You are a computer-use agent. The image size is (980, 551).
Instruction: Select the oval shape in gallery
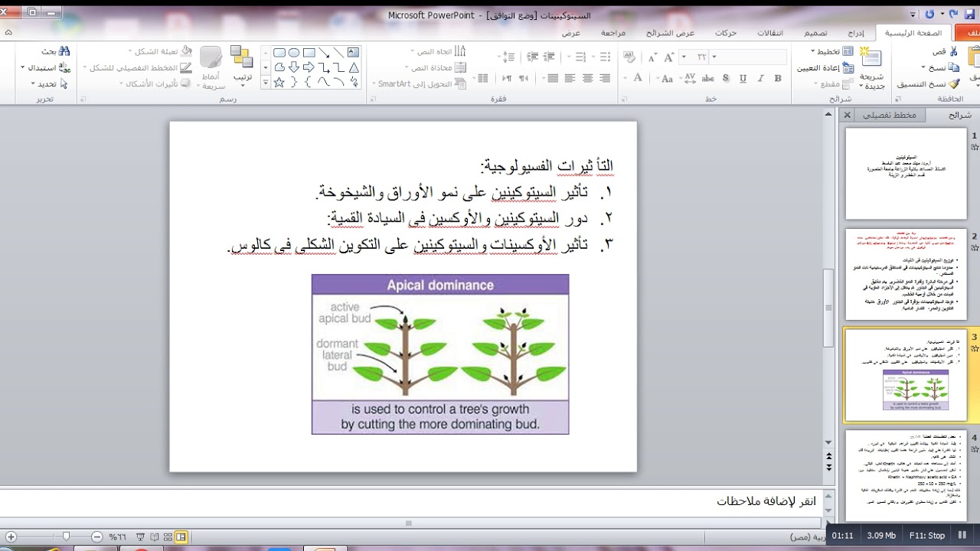[294, 52]
